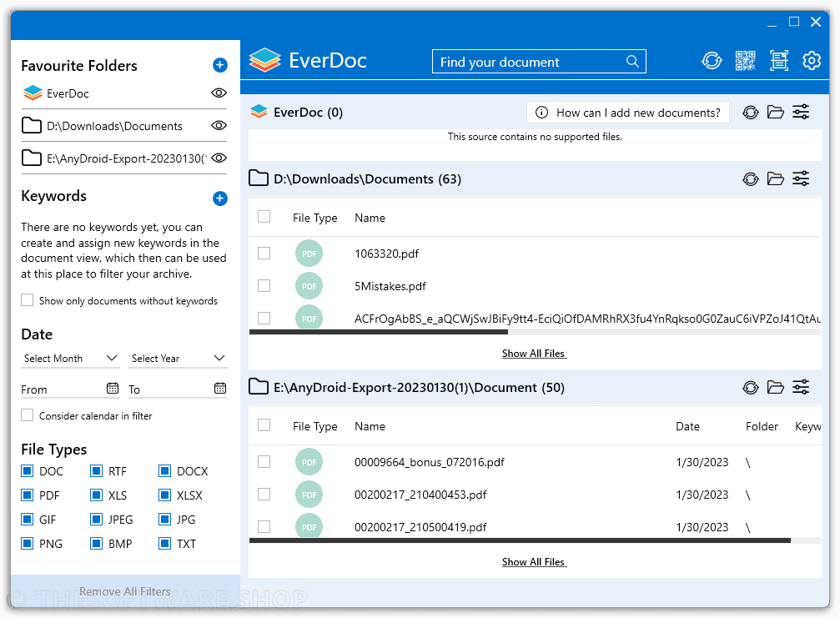Enable Consider calendar in filter
Image resolution: width=840 pixels, height=618 pixels.
point(28,415)
